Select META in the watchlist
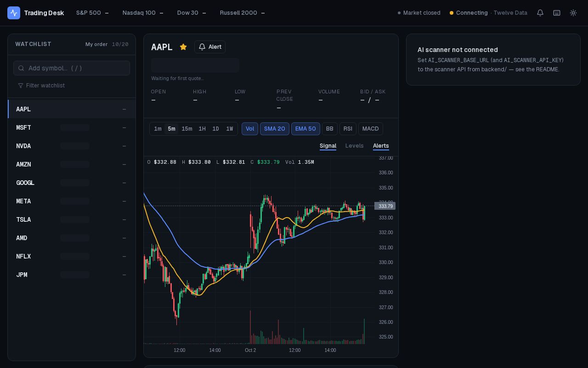 [x=72, y=201]
